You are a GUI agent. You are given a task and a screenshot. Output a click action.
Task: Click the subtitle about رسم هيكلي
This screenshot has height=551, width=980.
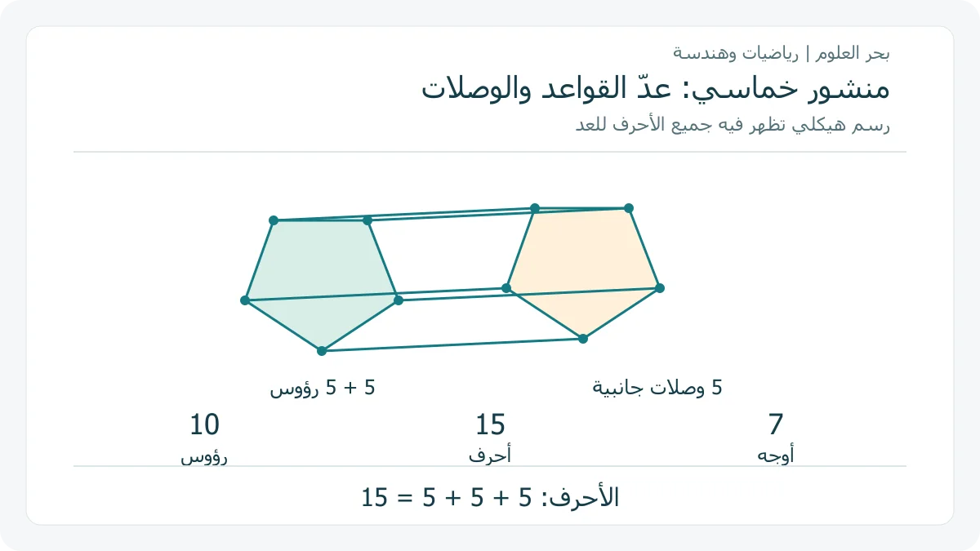tap(733, 125)
